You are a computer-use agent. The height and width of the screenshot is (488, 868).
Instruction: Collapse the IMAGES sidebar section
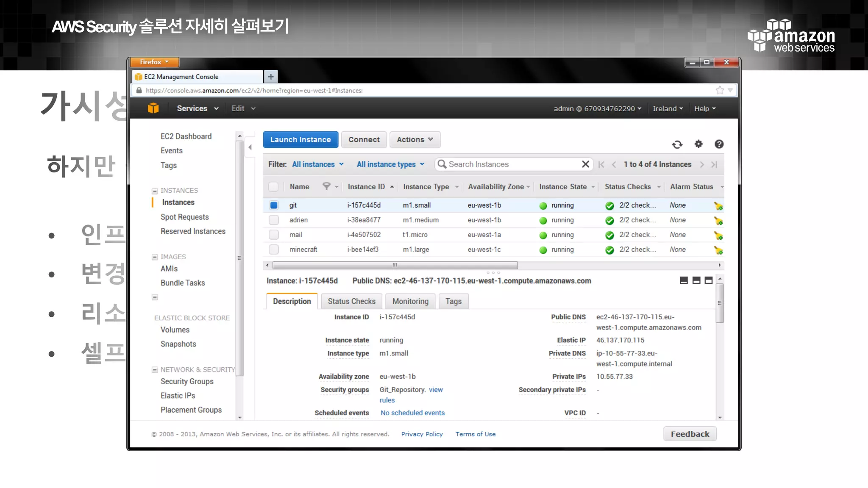[155, 257]
